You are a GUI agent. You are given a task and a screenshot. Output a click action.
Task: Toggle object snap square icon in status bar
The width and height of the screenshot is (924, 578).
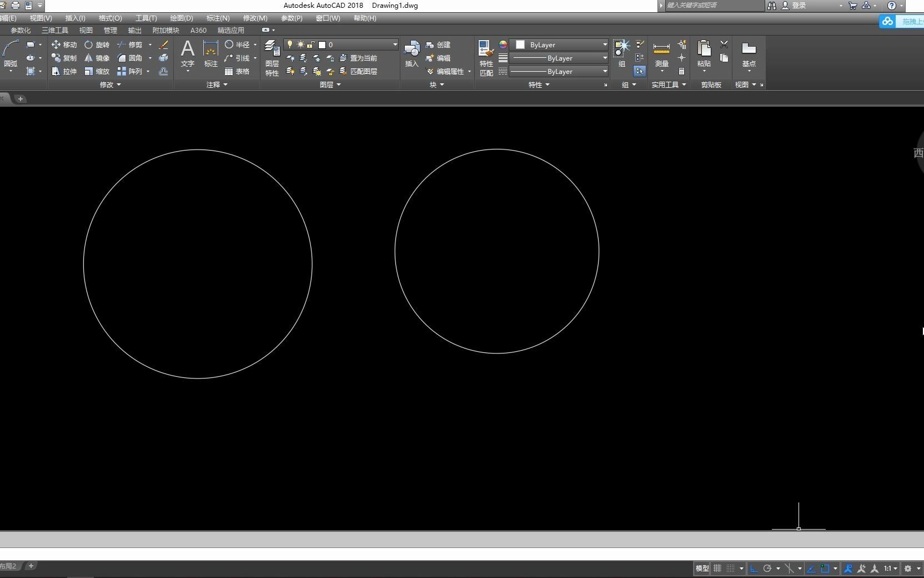tap(825, 568)
